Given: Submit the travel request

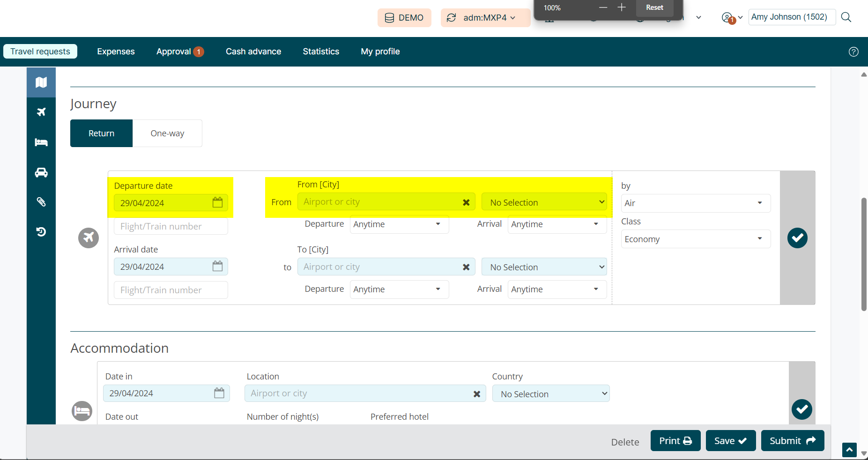Looking at the screenshot, I should pos(792,441).
